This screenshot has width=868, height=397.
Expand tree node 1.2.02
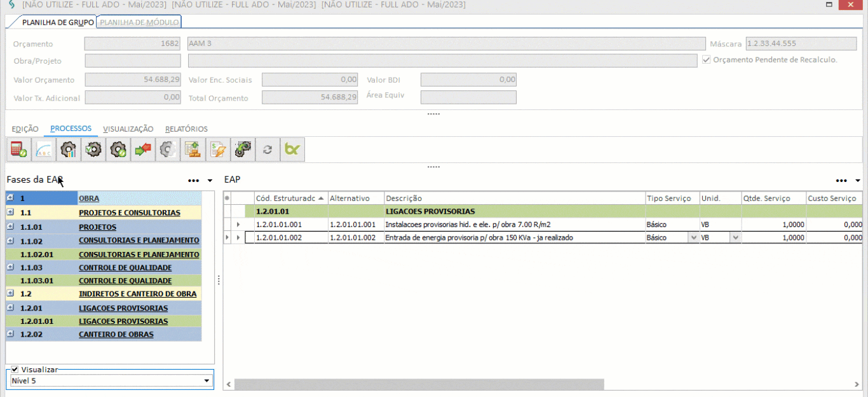tap(10, 333)
